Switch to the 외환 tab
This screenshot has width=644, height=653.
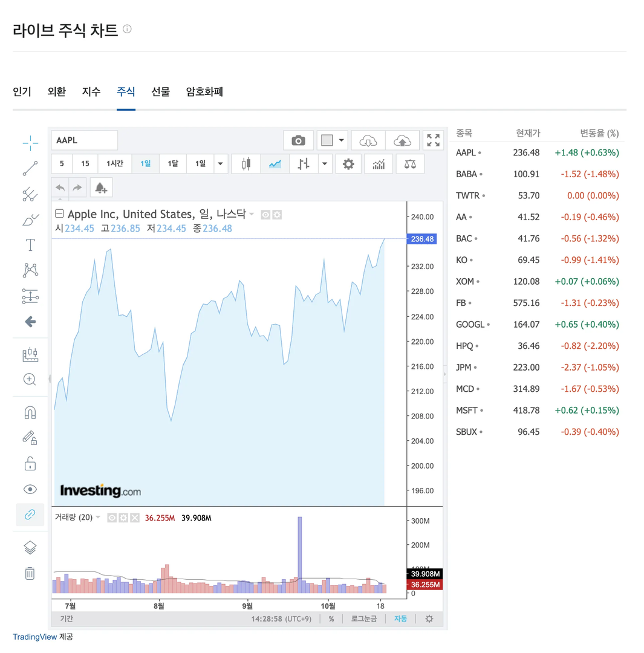[x=57, y=92]
